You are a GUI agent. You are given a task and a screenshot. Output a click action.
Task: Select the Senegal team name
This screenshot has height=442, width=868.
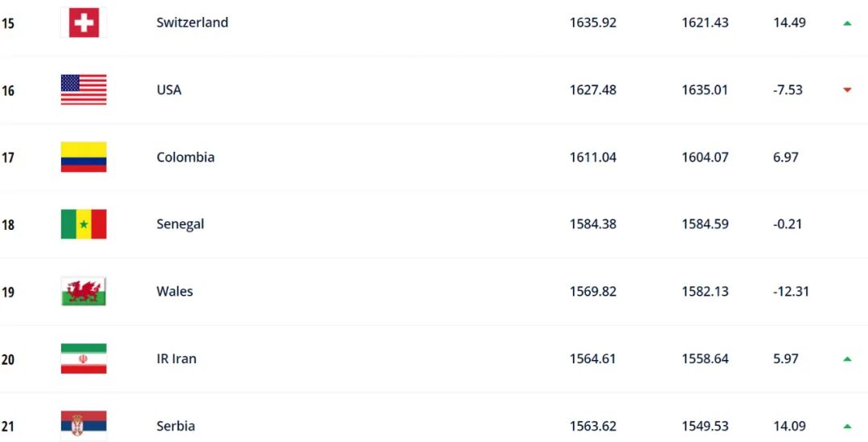click(180, 224)
